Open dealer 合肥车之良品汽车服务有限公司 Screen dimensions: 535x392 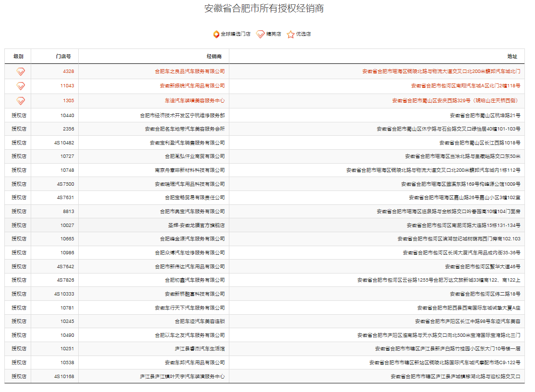click(190, 71)
